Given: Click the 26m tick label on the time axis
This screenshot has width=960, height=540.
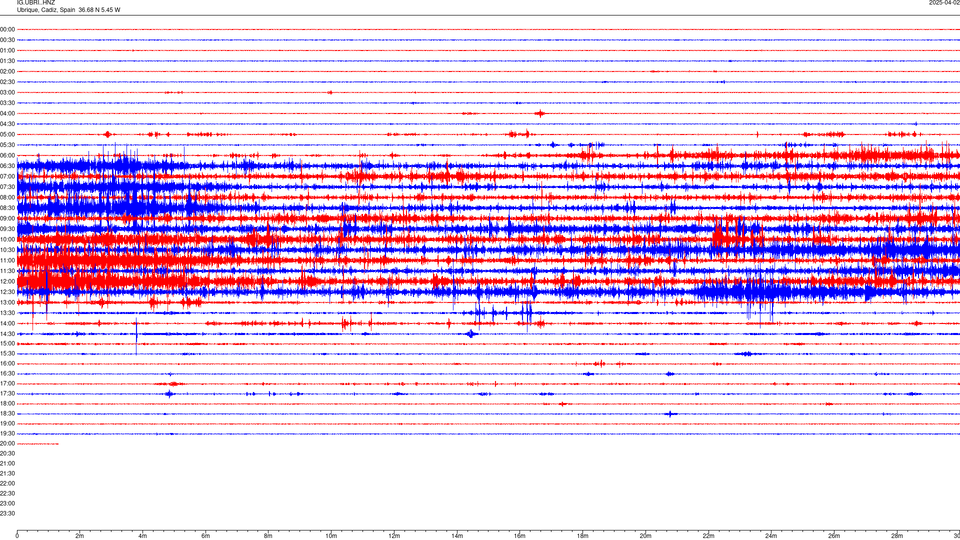Looking at the screenshot, I should pyautogui.click(x=834, y=536).
